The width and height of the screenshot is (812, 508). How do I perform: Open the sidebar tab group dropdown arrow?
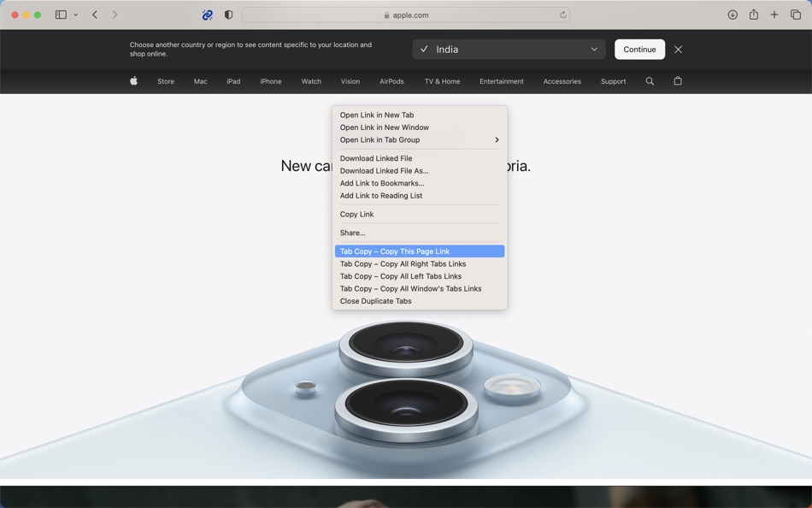(75, 15)
